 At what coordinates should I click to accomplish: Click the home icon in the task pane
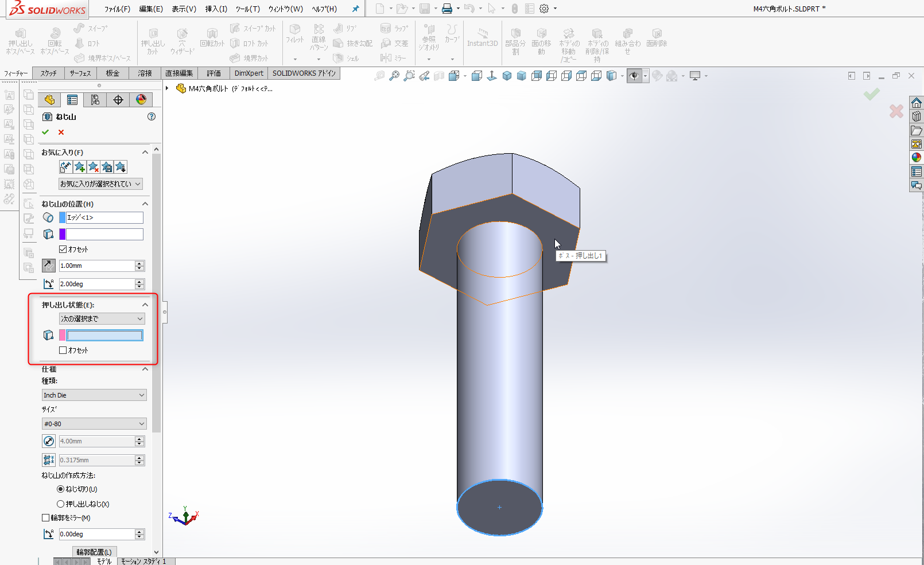pyautogui.click(x=916, y=103)
